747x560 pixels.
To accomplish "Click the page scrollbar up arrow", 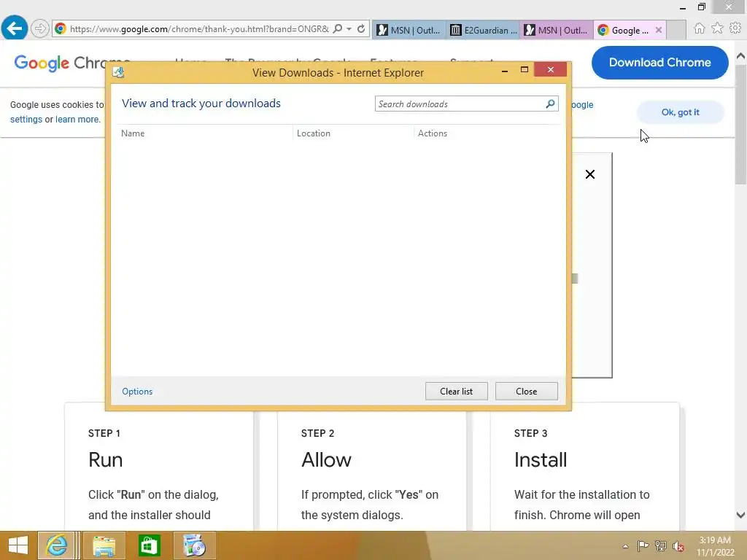I will click(x=741, y=56).
